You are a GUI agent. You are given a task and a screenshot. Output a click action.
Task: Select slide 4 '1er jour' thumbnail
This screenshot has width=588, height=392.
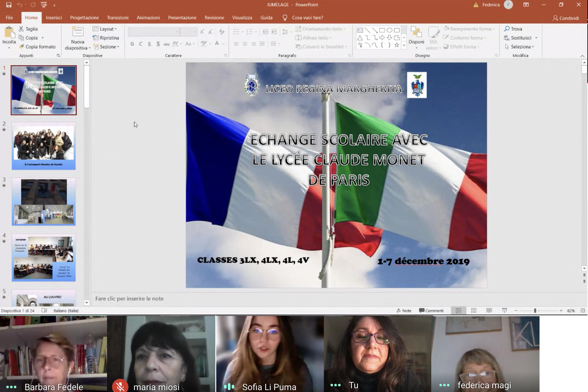44,258
